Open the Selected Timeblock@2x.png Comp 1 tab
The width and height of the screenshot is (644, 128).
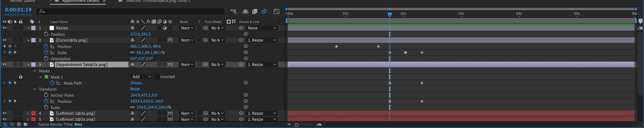[x=158, y=1]
